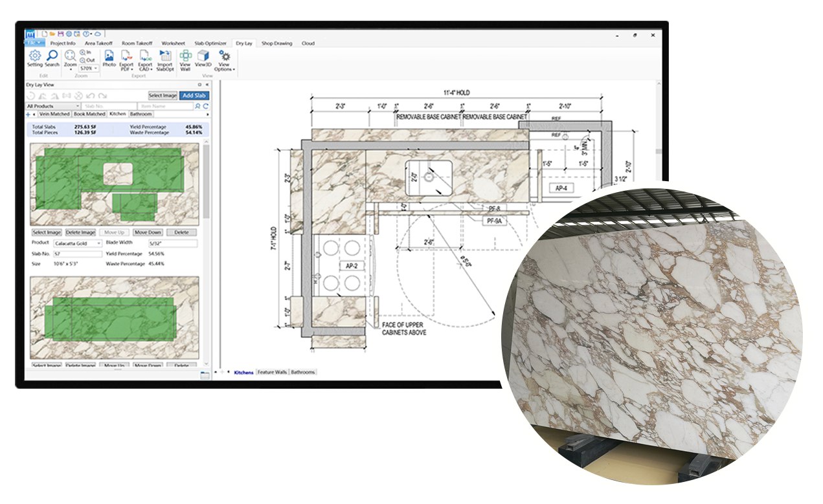Expand the Export CAD dropdown arrow
Image resolution: width=823 pixels, height=504 pixels.
click(150, 69)
